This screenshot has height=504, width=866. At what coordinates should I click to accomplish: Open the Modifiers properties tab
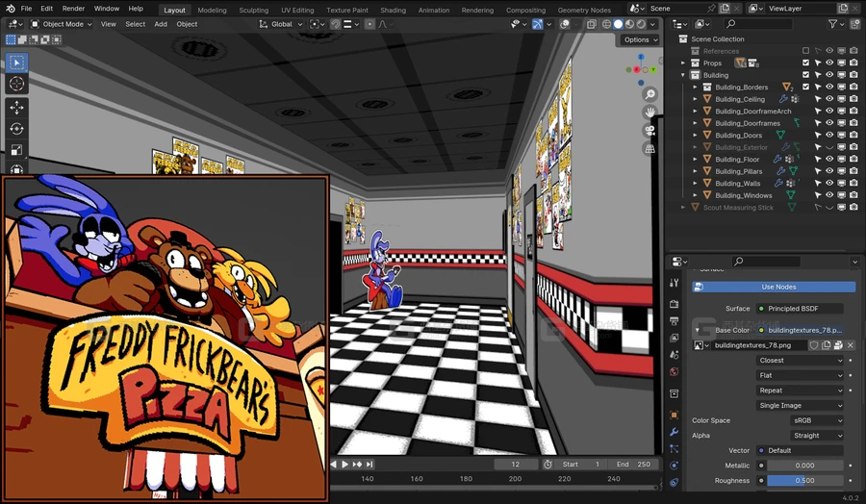(674, 432)
